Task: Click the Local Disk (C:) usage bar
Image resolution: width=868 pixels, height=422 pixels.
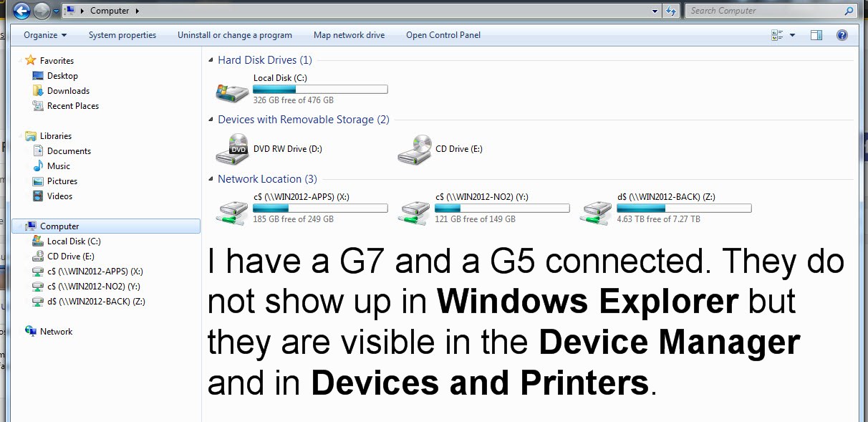Action: (x=320, y=90)
